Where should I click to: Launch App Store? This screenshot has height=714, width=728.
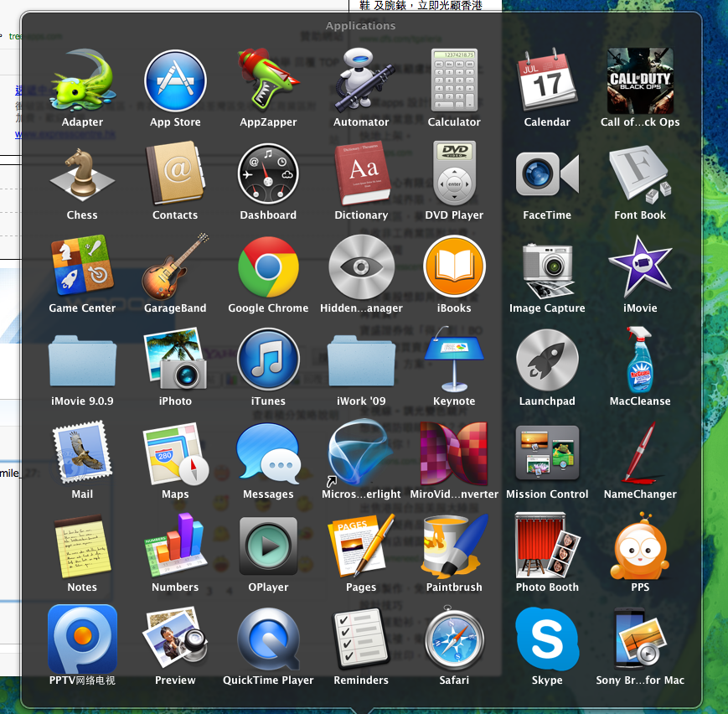click(x=175, y=80)
